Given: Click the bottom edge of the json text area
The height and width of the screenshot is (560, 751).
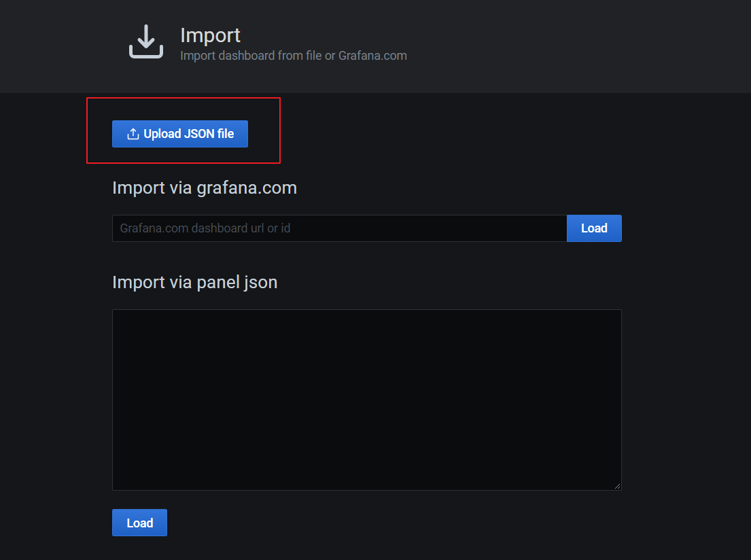Looking at the screenshot, I should (366, 489).
